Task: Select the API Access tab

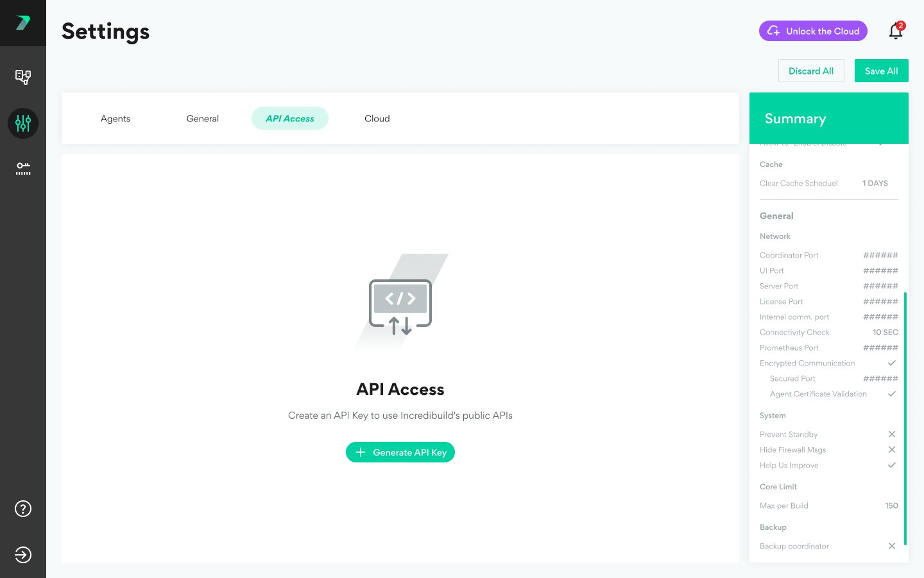Action: [x=290, y=118]
